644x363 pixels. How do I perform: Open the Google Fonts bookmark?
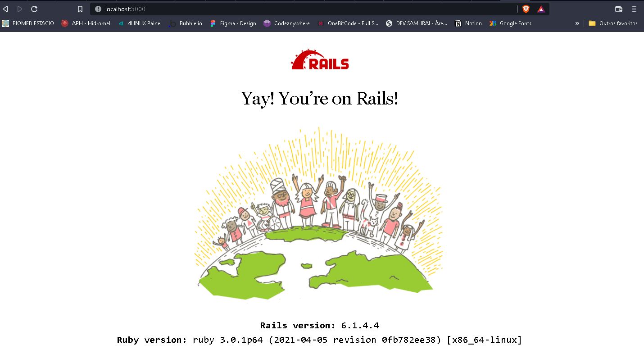pyautogui.click(x=510, y=23)
